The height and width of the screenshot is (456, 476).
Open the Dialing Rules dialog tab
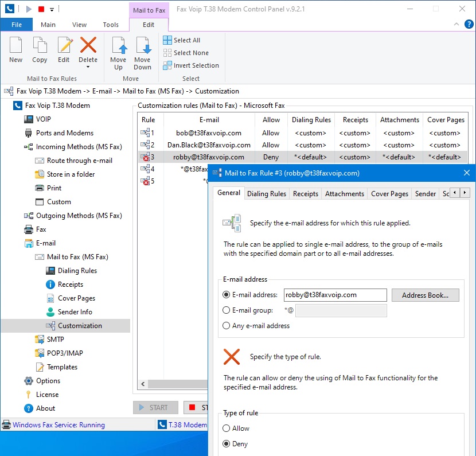pos(267,194)
